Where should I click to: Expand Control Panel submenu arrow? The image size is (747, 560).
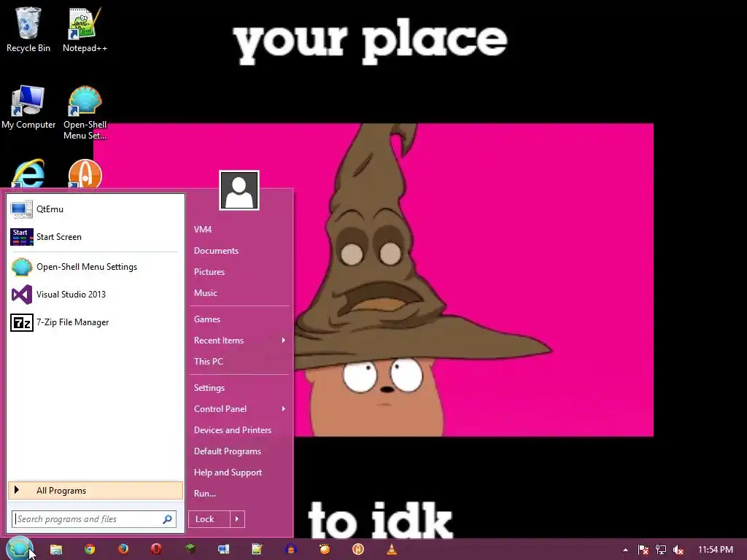tap(284, 408)
